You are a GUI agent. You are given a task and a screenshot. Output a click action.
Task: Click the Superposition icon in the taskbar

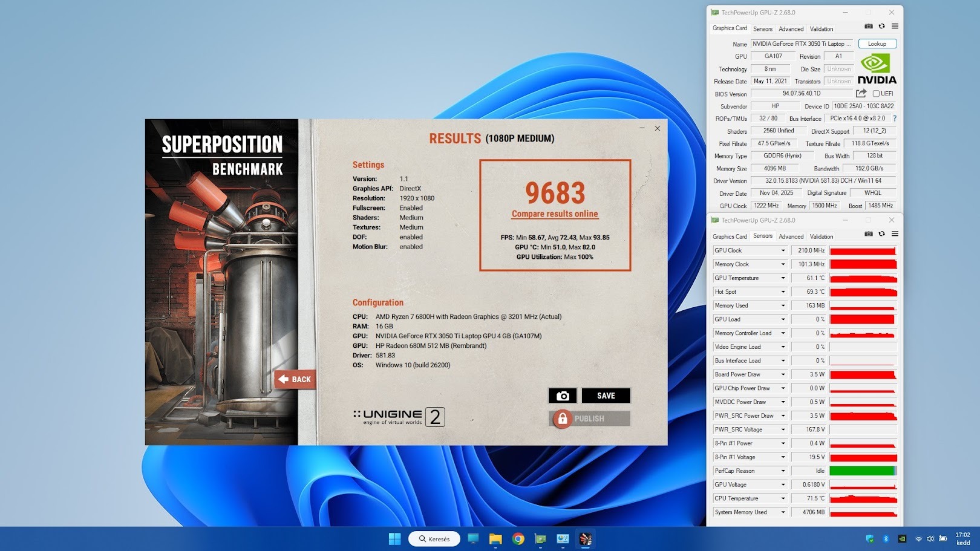pyautogui.click(x=586, y=539)
